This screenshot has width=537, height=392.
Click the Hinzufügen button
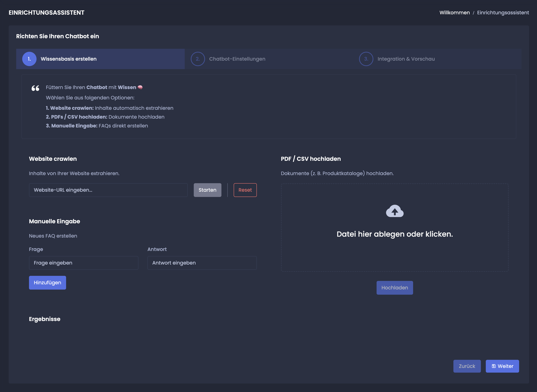click(47, 282)
